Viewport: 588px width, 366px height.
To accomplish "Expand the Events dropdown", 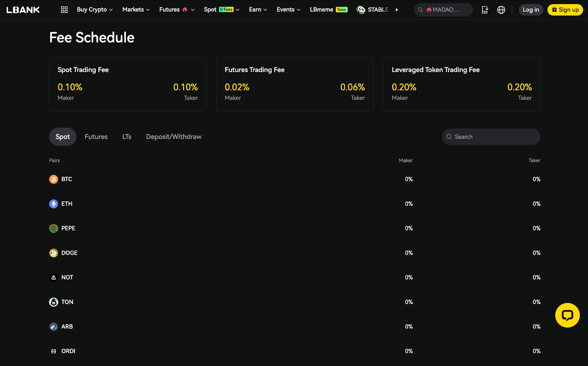I will 288,10.
